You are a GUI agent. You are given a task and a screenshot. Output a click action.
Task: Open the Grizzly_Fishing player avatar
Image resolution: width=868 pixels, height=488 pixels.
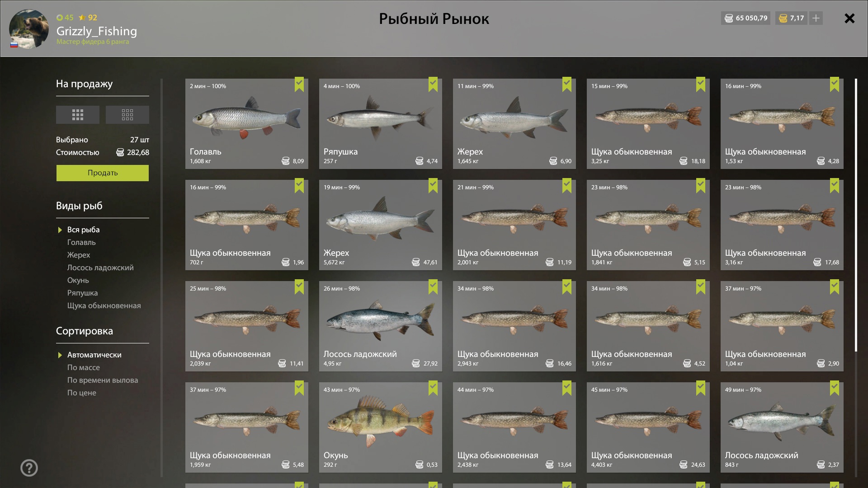[29, 29]
